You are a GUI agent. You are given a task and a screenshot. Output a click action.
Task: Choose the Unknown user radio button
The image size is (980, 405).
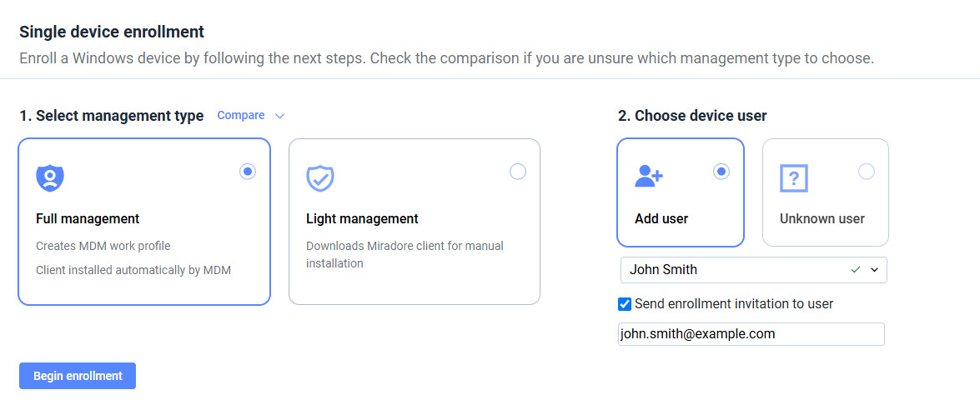pyautogui.click(x=867, y=172)
